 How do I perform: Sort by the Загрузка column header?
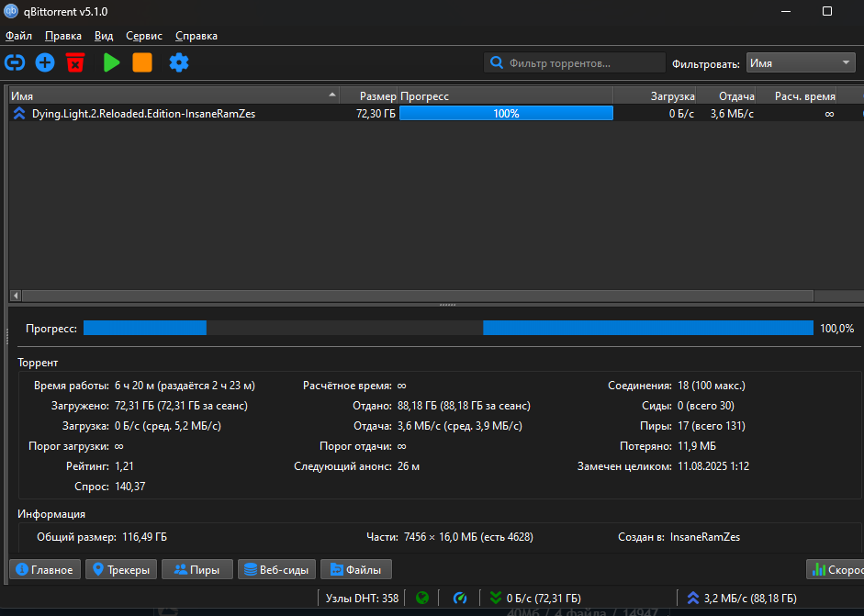tap(655, 95)
